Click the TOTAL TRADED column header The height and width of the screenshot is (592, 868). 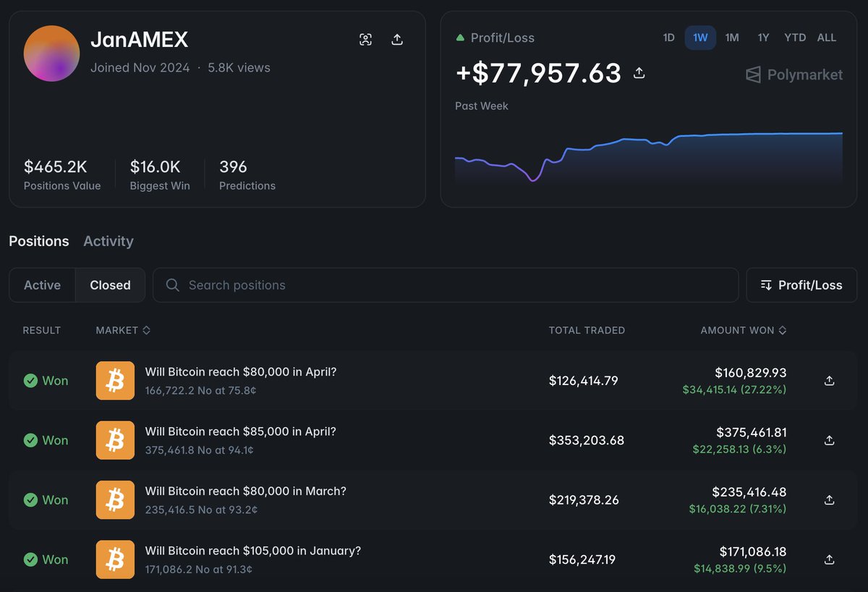587,330
